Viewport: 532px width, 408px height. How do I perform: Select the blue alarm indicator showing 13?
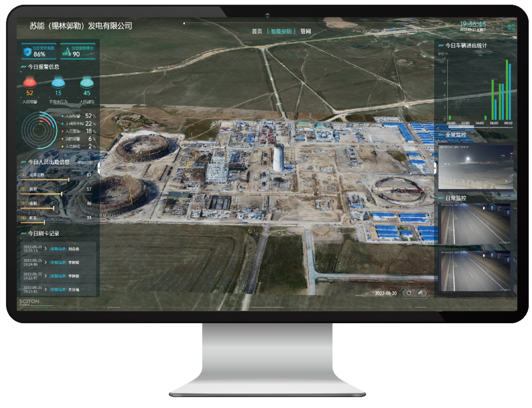[x=58, y=83]
